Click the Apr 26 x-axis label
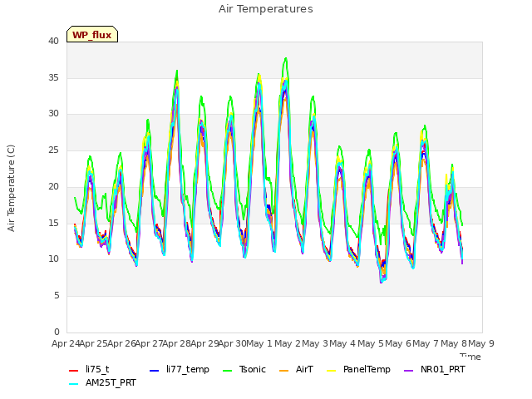This screenshot has height=399, width=532. [121, 343]
